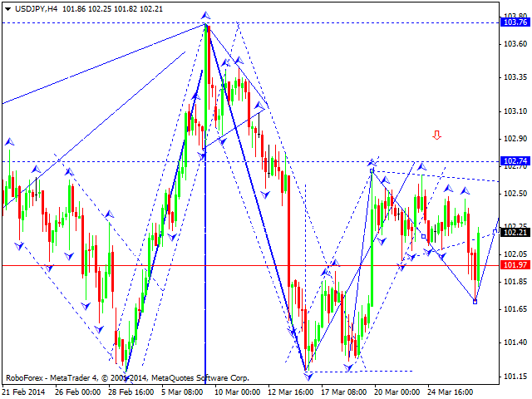The width and height of the screenshot is (532, 399).
Task: Click the 17 Mar 08:00 time axis label
Action: pos(344,392)
